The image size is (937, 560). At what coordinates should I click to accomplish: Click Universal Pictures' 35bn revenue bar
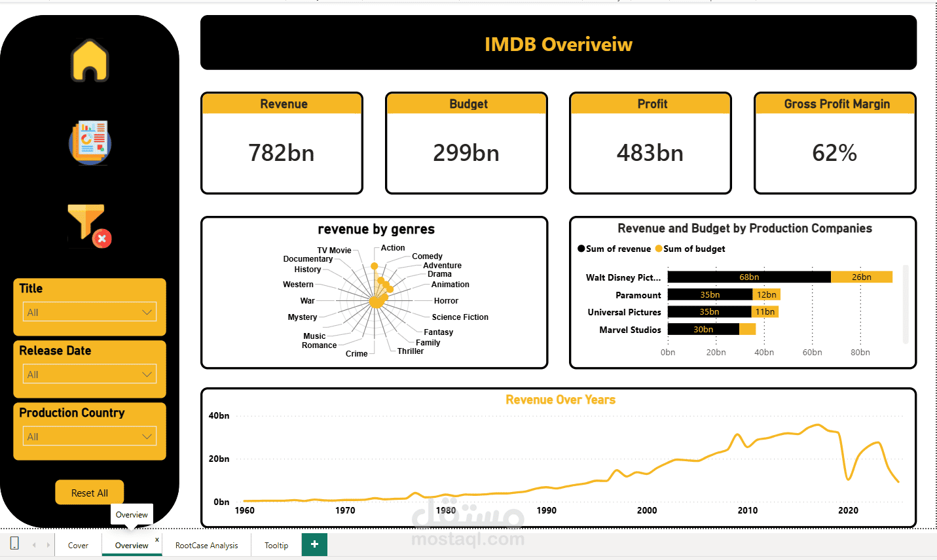(709, 312)
